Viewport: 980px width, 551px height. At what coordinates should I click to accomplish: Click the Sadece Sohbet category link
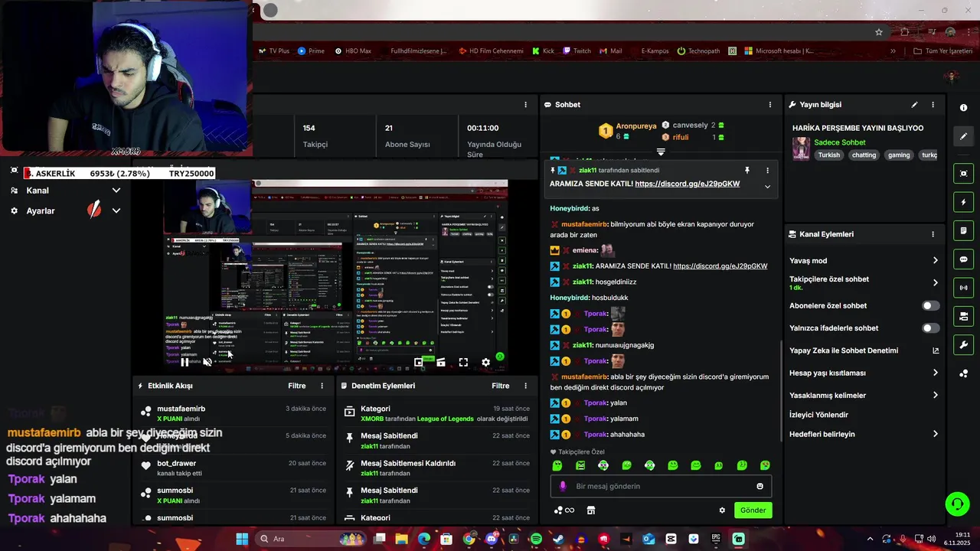point(840,142)
